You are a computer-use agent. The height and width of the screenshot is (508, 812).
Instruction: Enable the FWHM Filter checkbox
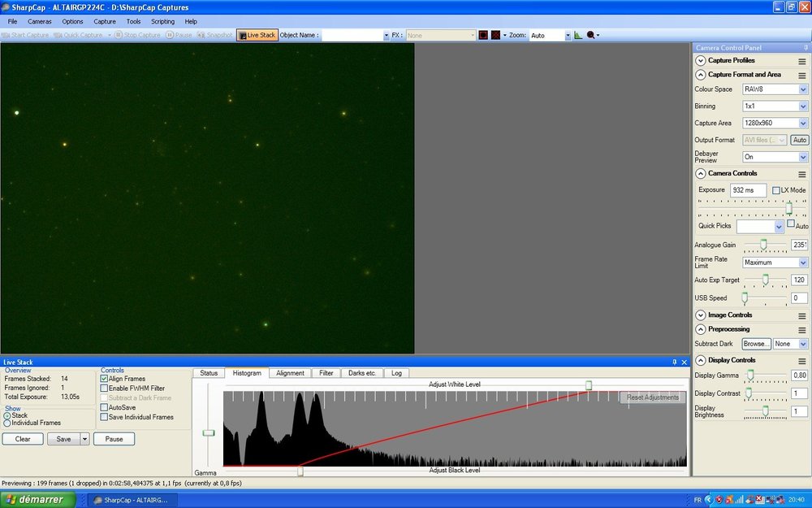[104, 389]
